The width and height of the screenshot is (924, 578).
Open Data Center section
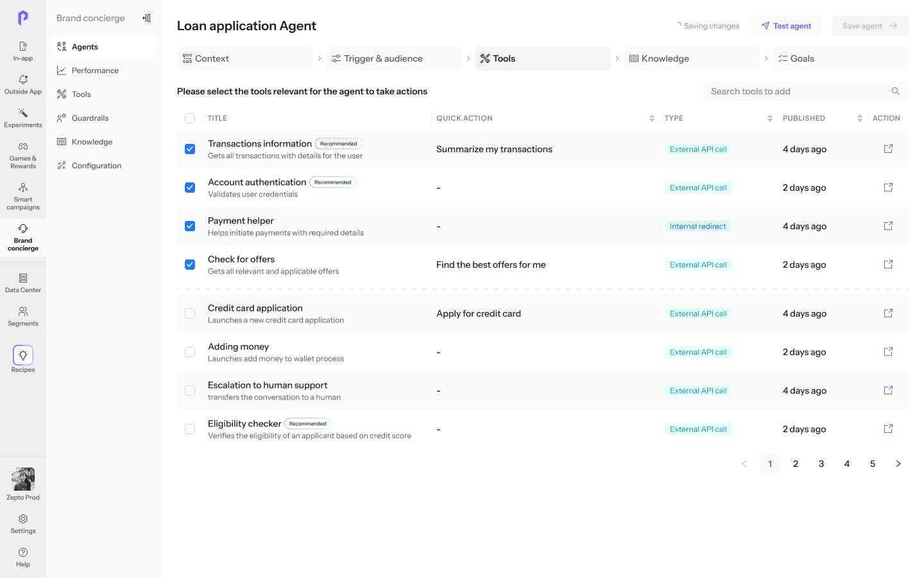[x=23, y=283]
